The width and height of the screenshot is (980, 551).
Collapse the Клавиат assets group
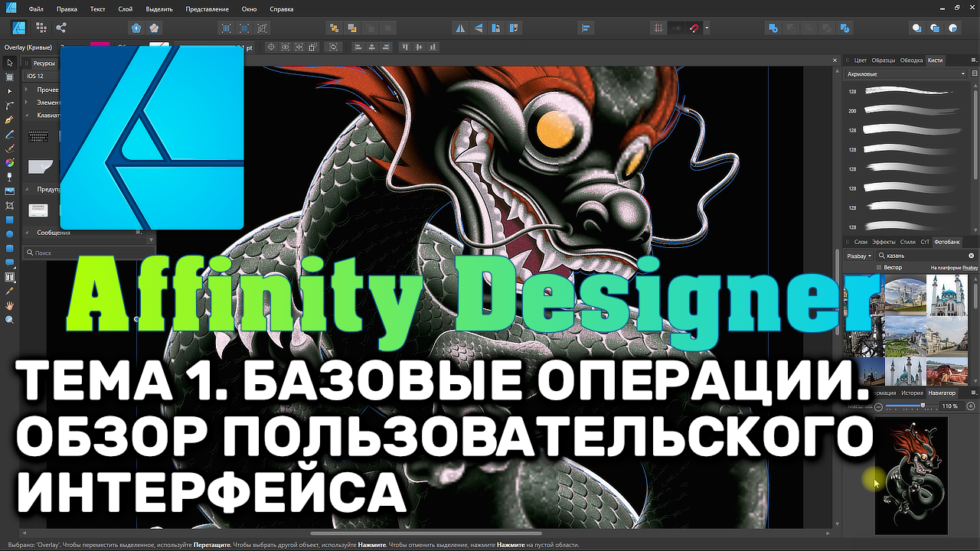(28, 115)
